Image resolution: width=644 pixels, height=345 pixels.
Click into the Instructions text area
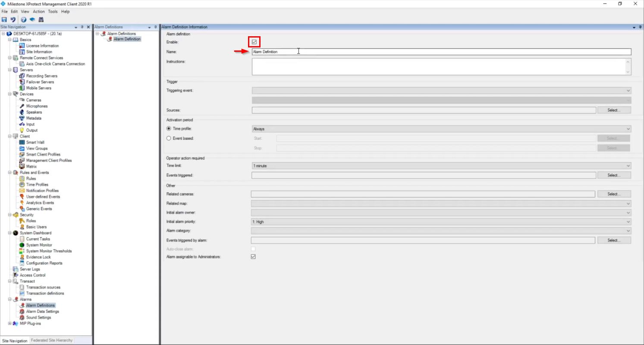point(438,67)
